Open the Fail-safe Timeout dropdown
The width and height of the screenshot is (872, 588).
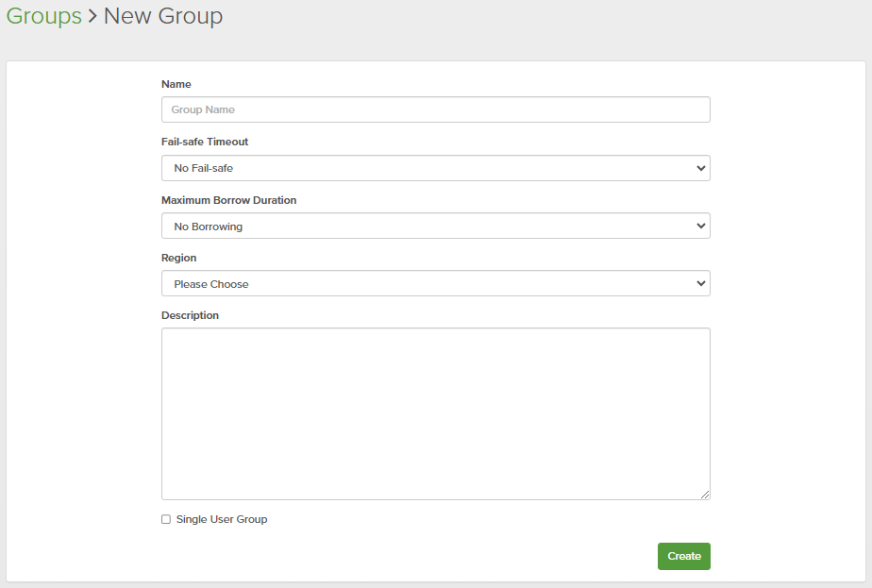435,168
